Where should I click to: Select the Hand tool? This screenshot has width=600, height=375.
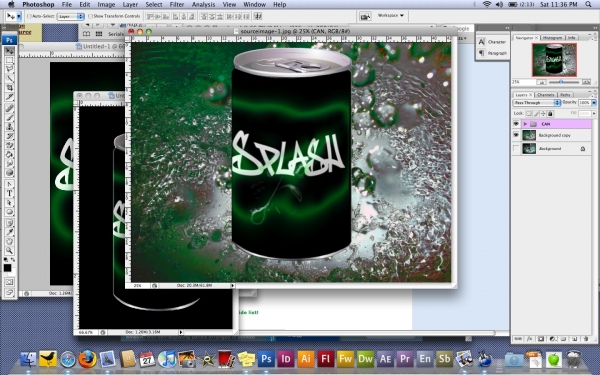click(x=9, y=241)
